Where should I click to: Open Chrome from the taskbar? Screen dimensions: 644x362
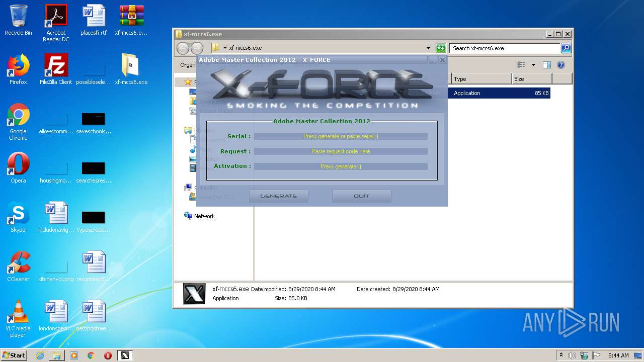pyautogui.click(x=91, y=355)
